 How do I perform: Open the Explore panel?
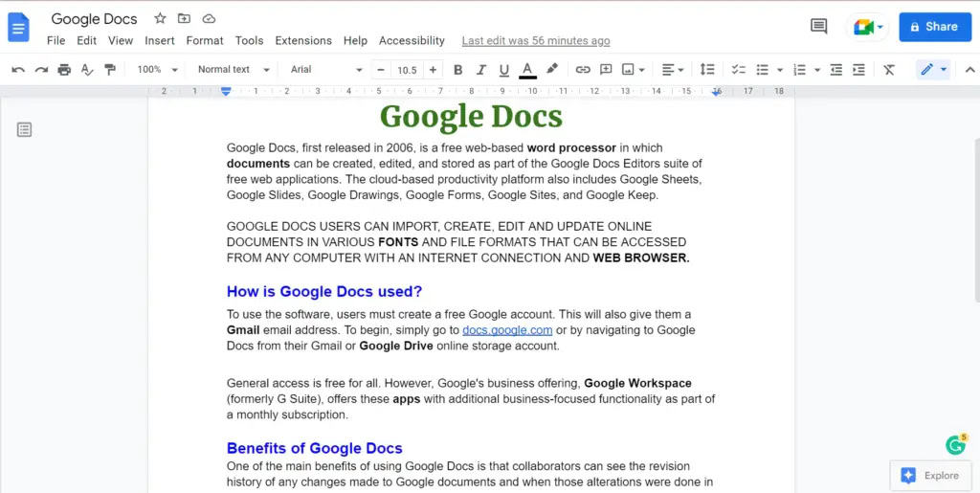[x=930, y=476]
